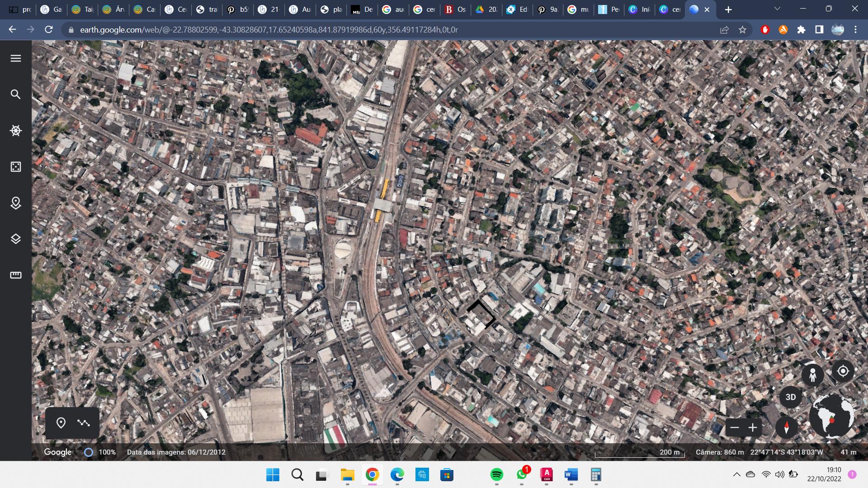
Task: Open the Google Earth hamburger menu
Action: pyautogui.click(x=16, y=58)
